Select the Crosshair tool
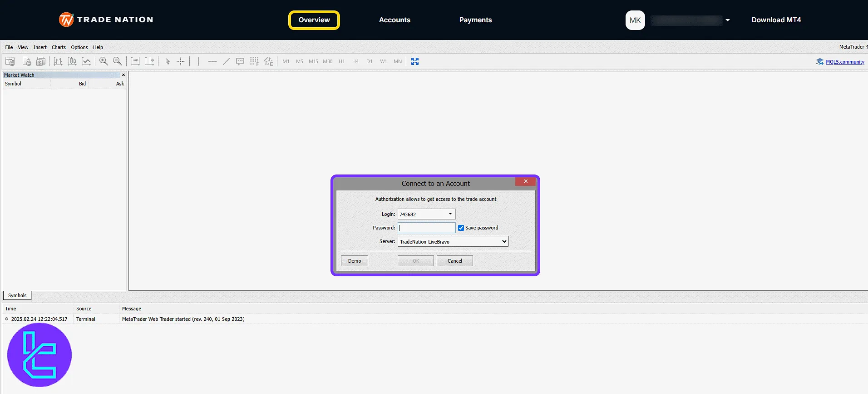The height and width of the screenshot is (394, 868). pyautogui.click(x=181, y=61)
